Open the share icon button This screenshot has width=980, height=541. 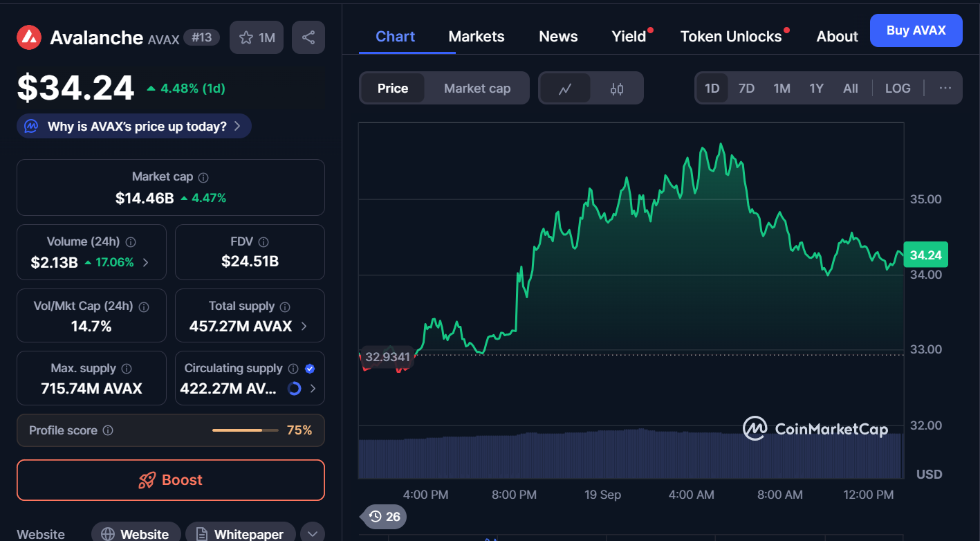(x=308, y=37)
